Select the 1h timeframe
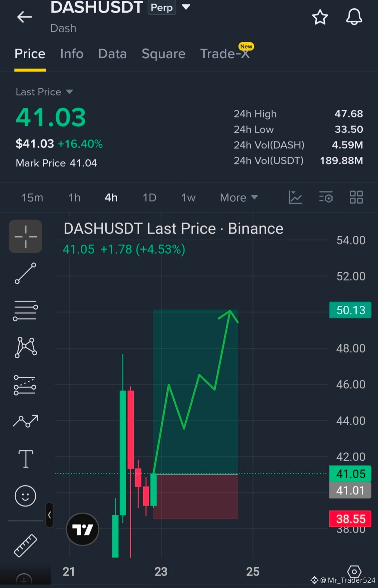The height and width of the screenshot is (588, 378). 74,198
